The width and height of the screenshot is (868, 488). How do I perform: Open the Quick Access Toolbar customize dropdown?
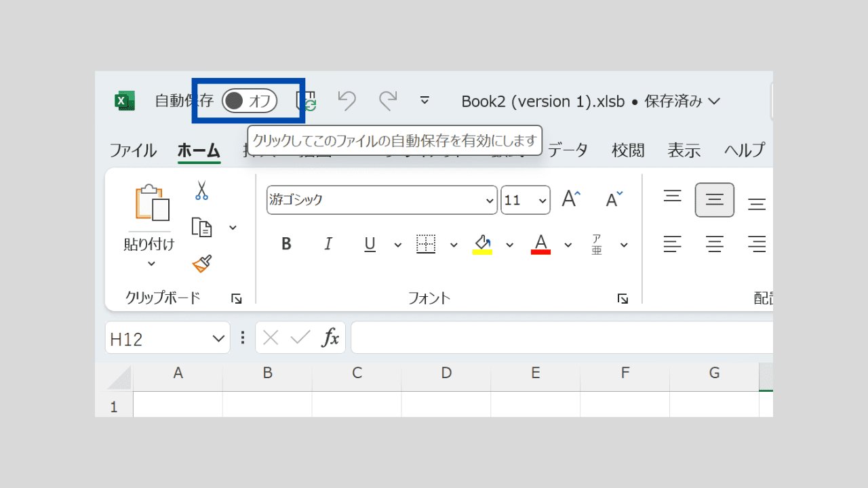425,101
